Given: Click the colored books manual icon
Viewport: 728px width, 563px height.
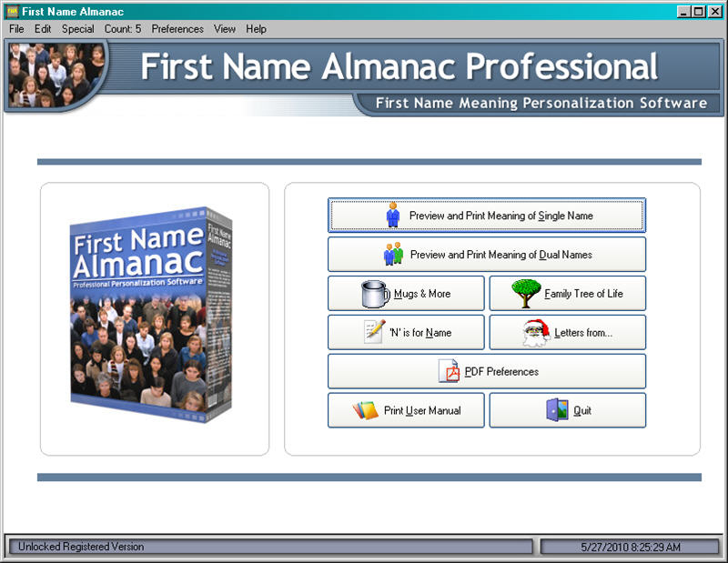Looking at the screenshot, I should [366, 410].
